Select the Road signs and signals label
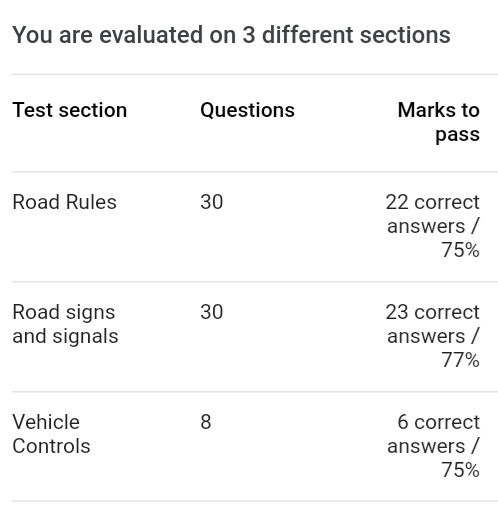Viewport: 498px width, 515px height. tap(65, 324)
